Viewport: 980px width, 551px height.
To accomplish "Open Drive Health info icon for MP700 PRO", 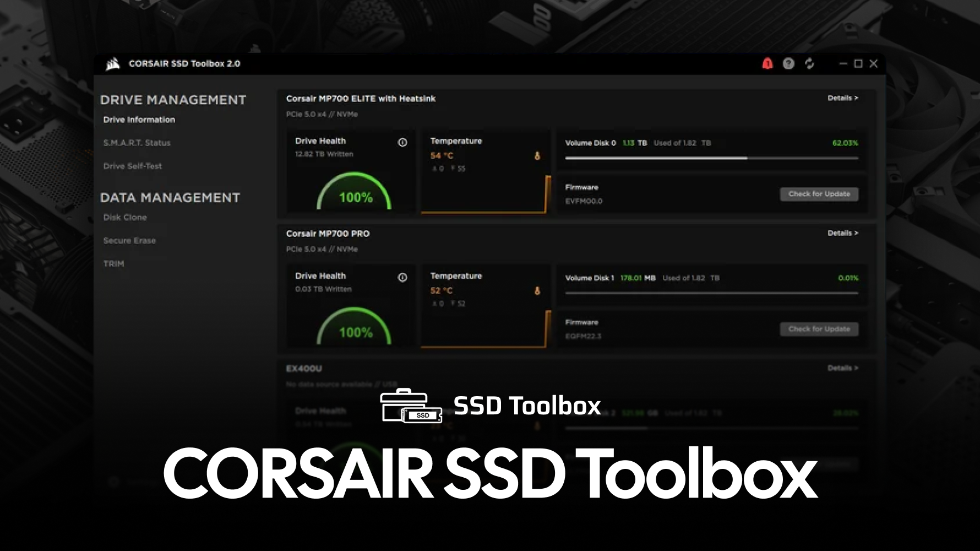I will pos(402,277).
